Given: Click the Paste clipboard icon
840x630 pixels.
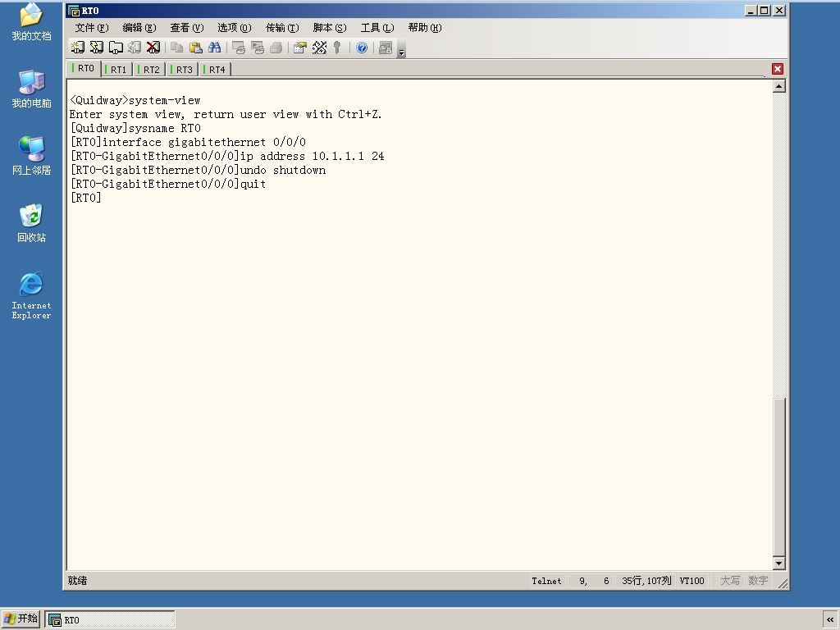Looking at the screenshot, I should pyautogui.click(x=195, y=48).
